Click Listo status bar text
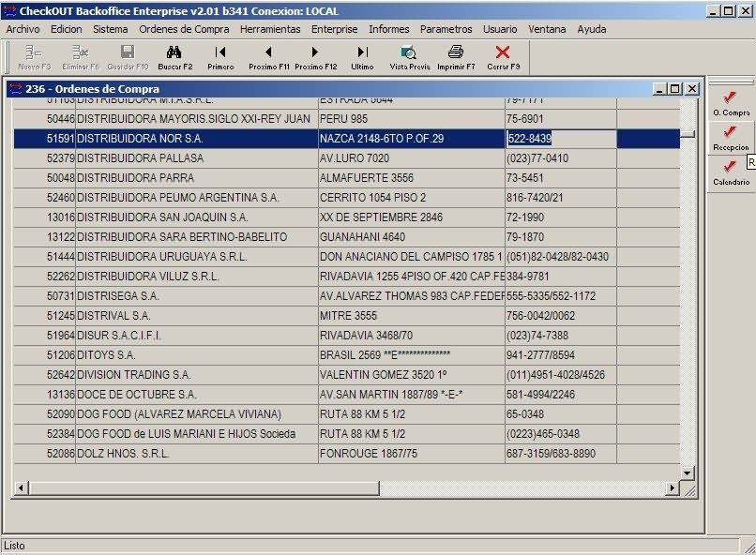Image resolution: width=756 pixels, height=555 pixels. 14,546
